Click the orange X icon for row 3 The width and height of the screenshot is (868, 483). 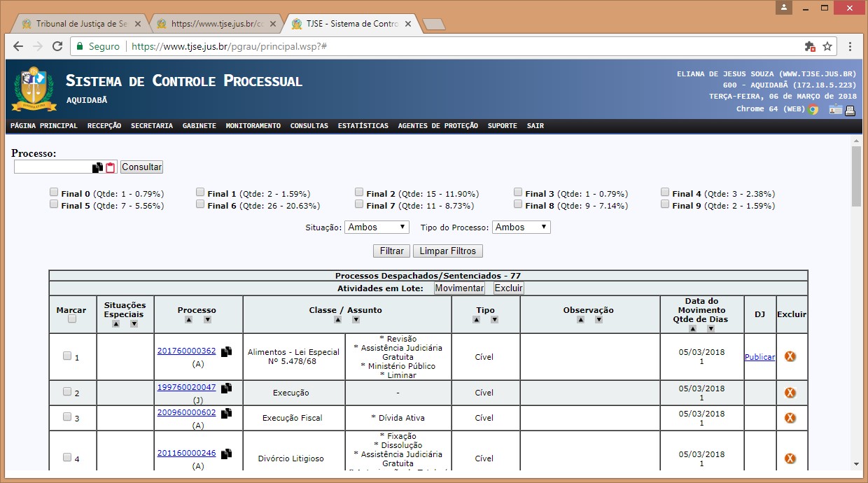pyautogui.click(x=790, y=418)
